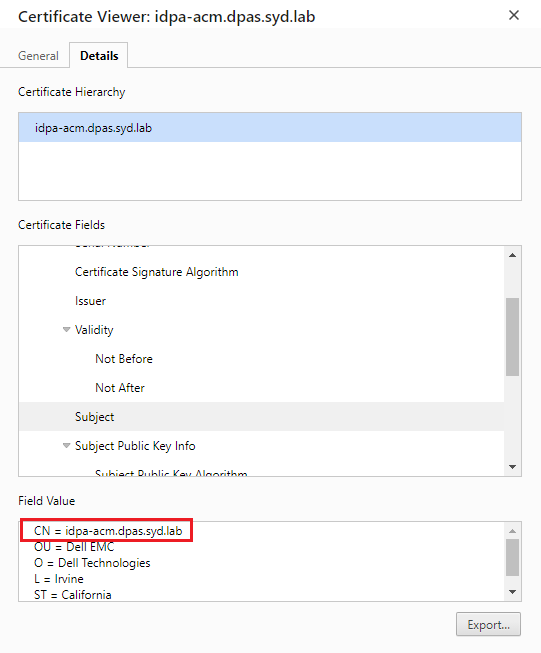Select idpa-acm.dpas.syd.lab in Certificate Hierarchy
Image resolution: width=541 pixels, height=653 pixels.
coord(270,127)
